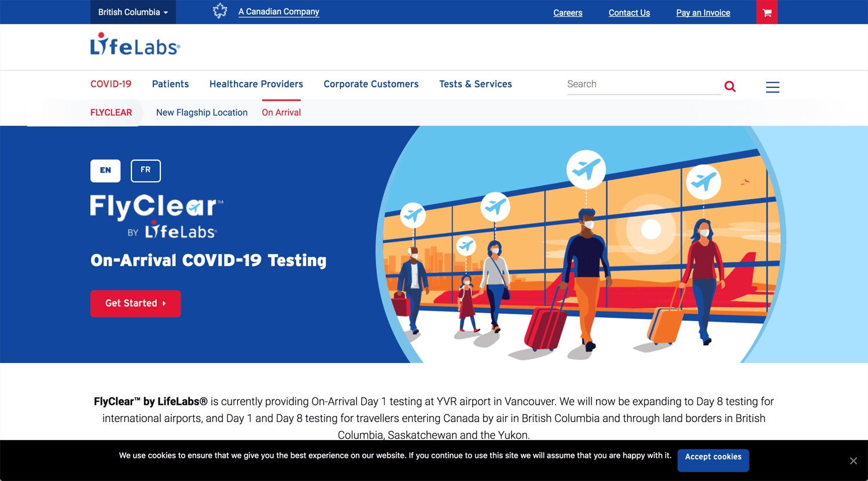The image size is (868, 481).
Task: Open the British Columbia province dropdown
Action: pos(133,12)
